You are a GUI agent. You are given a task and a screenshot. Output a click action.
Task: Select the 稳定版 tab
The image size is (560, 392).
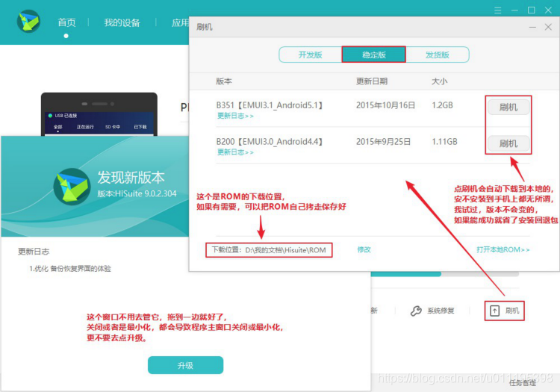click(374, 55)
